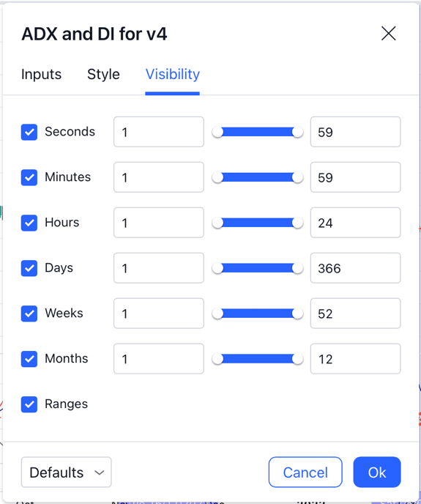Image resolution: width=421 pixels, height=504 pixels.
Task: Click the Months maximum field showing 12
Action: pyautogui.click(x=355, y=359)
